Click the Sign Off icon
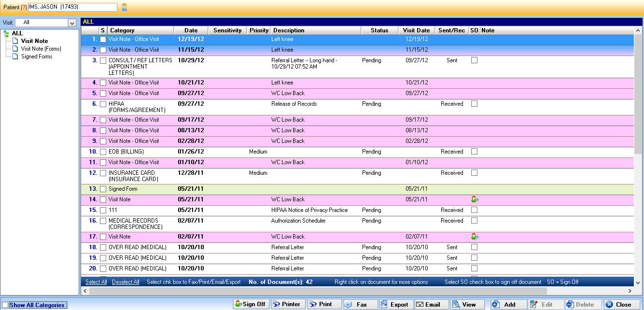This screenshot has height=310, width=644. (x=238, y=304)
